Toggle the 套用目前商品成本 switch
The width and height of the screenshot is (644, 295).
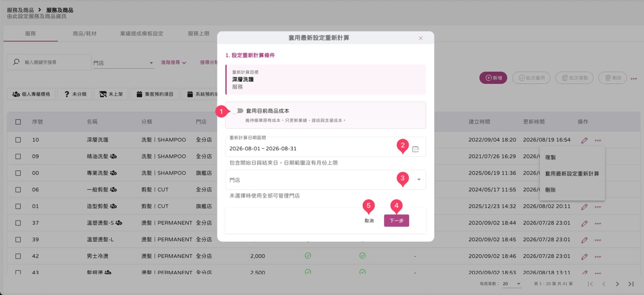click(x=238, y=111)
